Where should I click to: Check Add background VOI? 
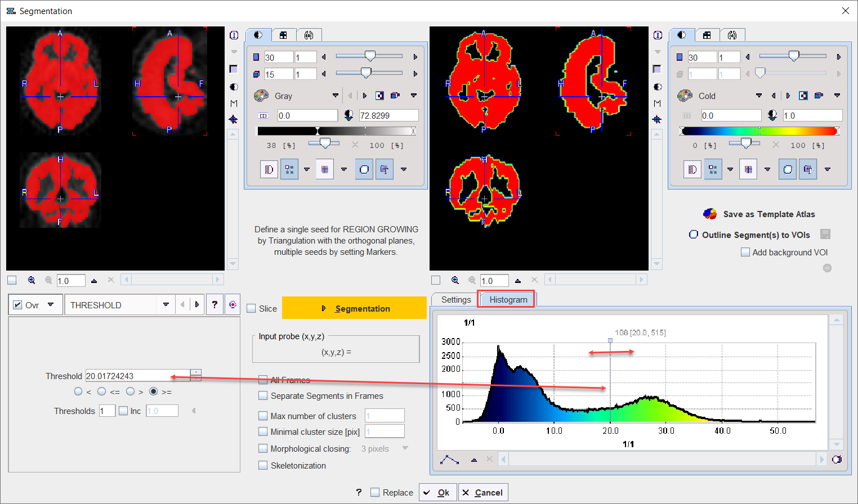[x=745, y=252]
